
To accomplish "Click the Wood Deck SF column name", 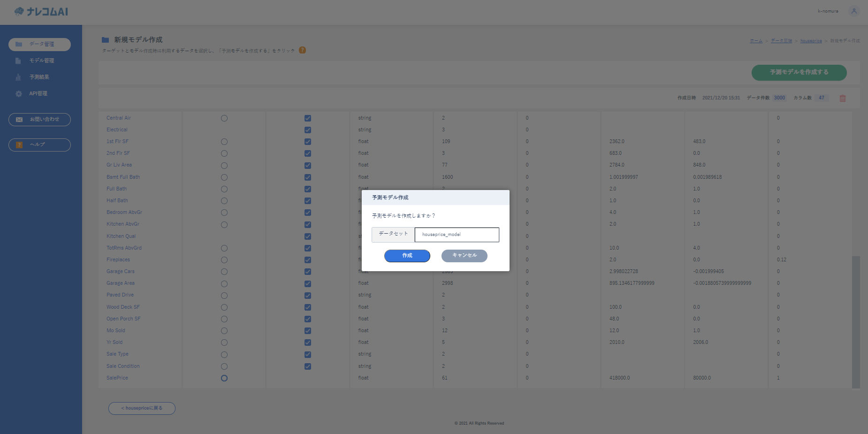I will [123, 307].
